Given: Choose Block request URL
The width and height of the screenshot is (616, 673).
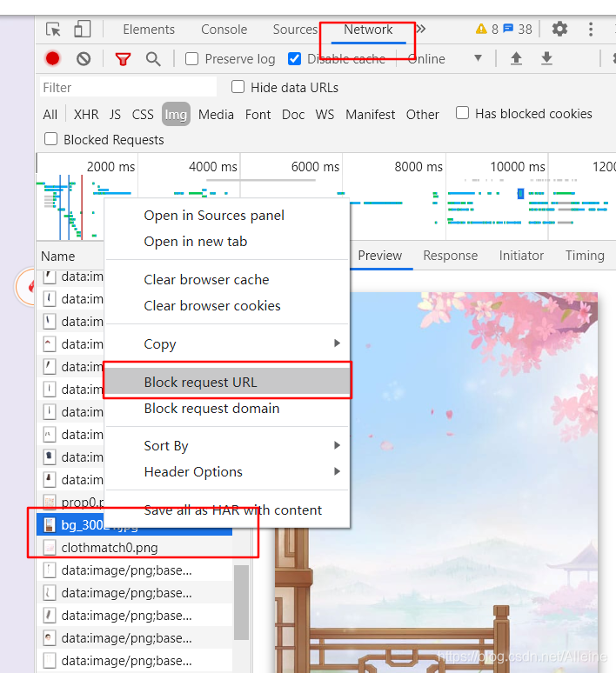Looking at the screenshot, I should click(x=227, y=382).
